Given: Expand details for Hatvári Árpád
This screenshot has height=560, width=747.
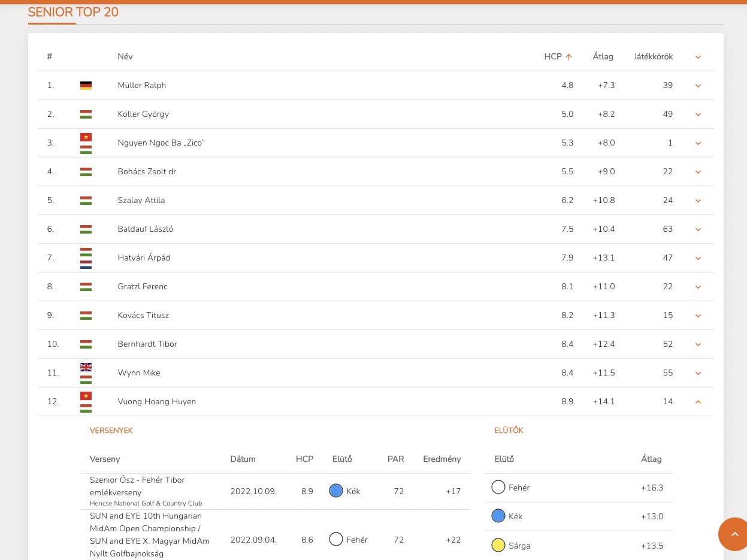Looking at the screenshot, I should tap(698, 258).
